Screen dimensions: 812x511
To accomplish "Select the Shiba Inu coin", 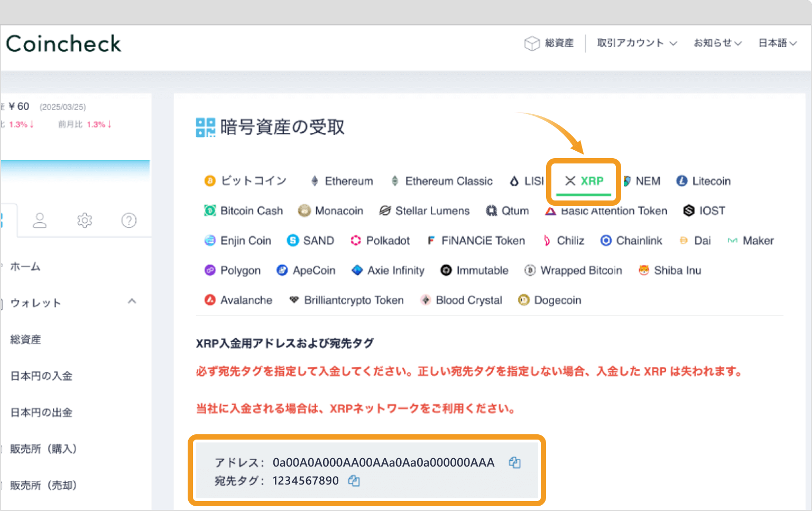I will pyautogui.click(x=670, y=270).
